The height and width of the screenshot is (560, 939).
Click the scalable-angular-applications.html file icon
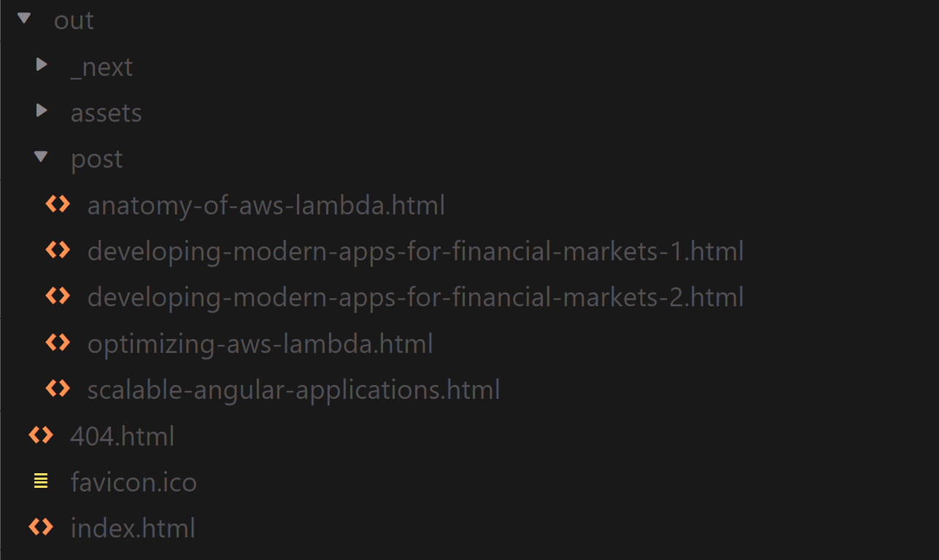(x=58, y=389)
